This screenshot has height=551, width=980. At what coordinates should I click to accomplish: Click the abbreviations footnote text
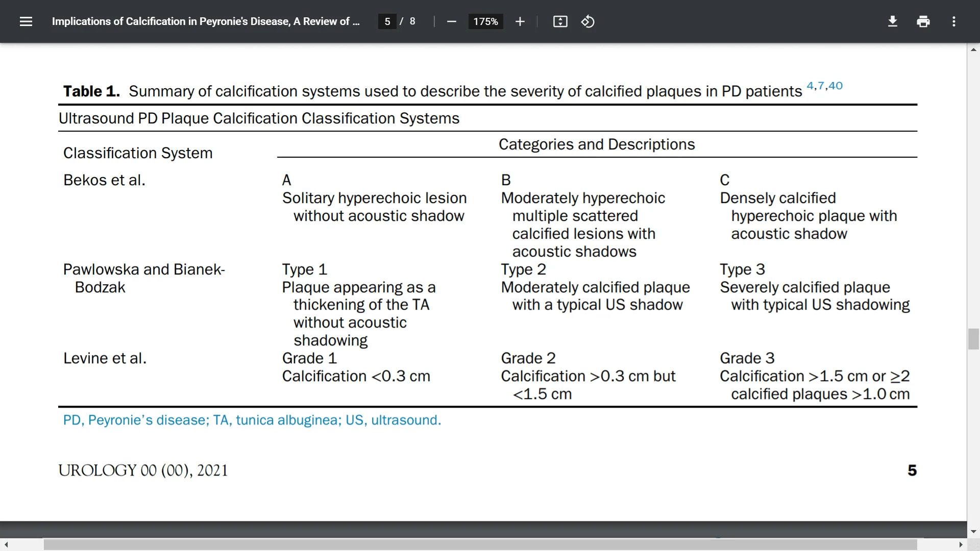point(252,420)
